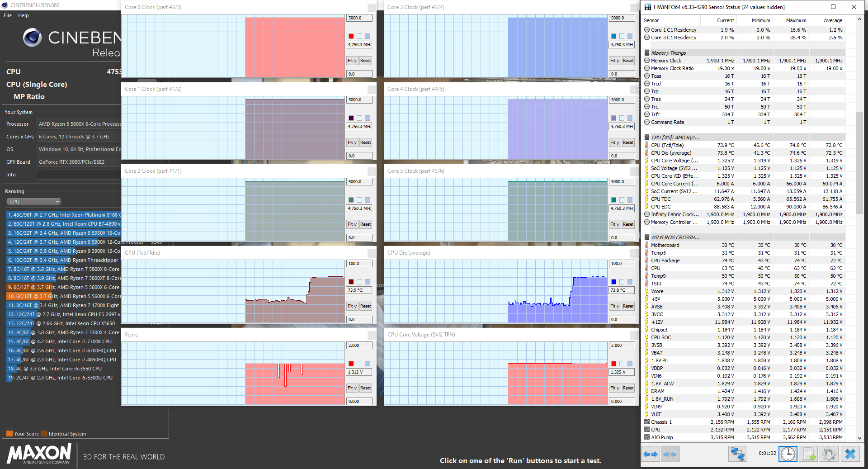The width and height of the screenshot is (868, 469).
Task: Select ranking row 1 Intel Xeon Platinum 8168
Action: 64,215
